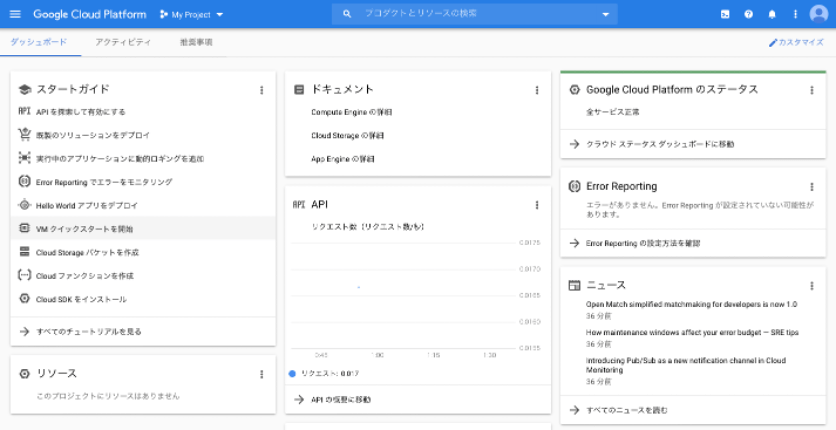Image resolution: width=836 pixels, height=430 pixels.
Task: Click the Cloud Functions brackets icon
Action: (x=24, y=275)
